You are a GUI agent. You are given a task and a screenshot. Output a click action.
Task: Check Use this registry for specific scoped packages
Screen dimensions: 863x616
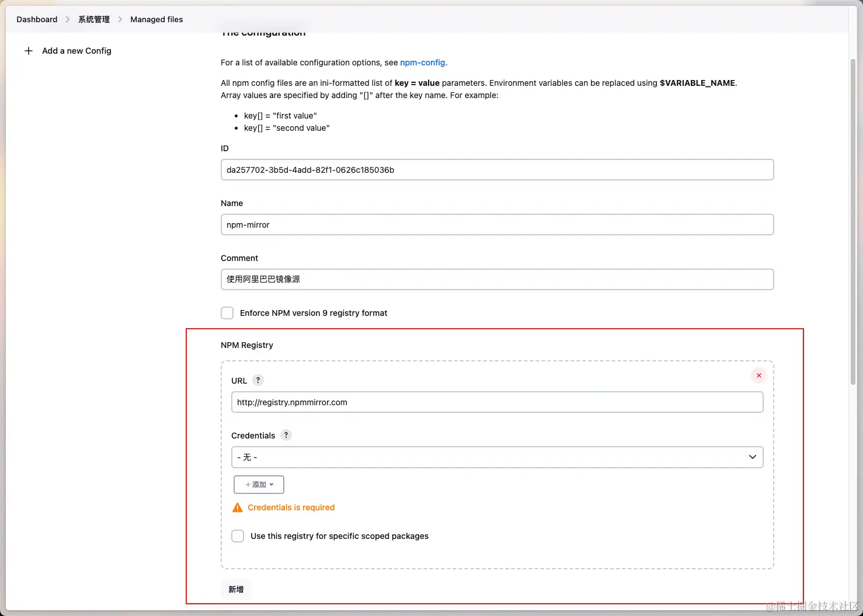[238, 536]
